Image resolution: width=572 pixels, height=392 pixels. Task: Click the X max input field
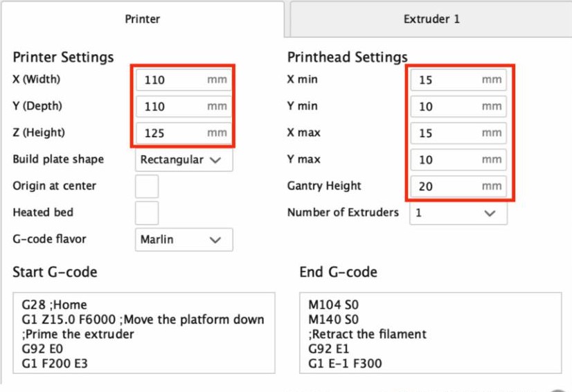[458, 133]
